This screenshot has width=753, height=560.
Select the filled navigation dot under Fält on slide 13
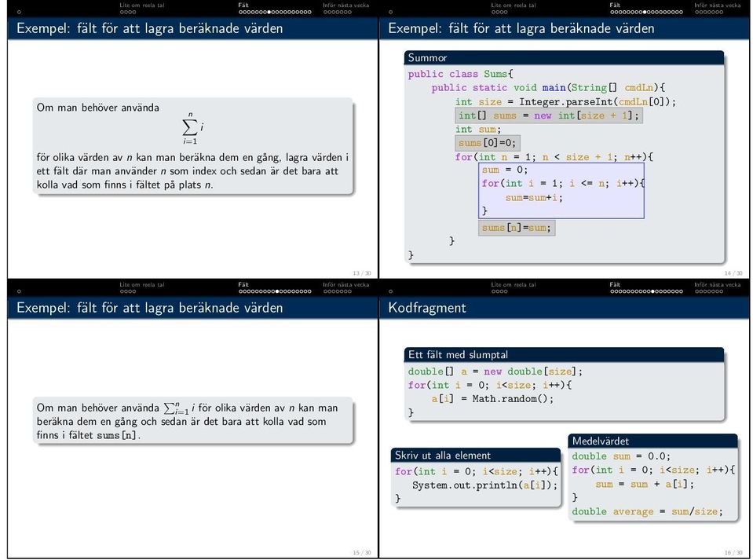tap(269, 12)
